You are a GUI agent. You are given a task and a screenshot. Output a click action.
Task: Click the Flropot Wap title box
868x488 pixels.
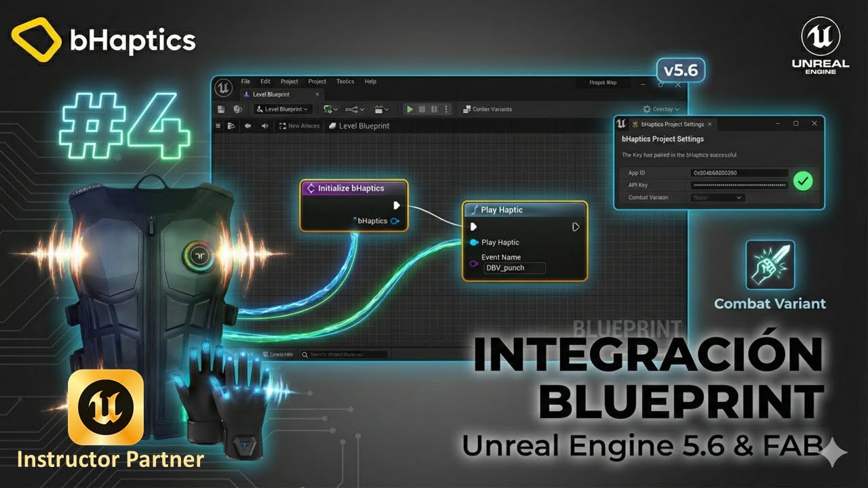coord(602,83)
